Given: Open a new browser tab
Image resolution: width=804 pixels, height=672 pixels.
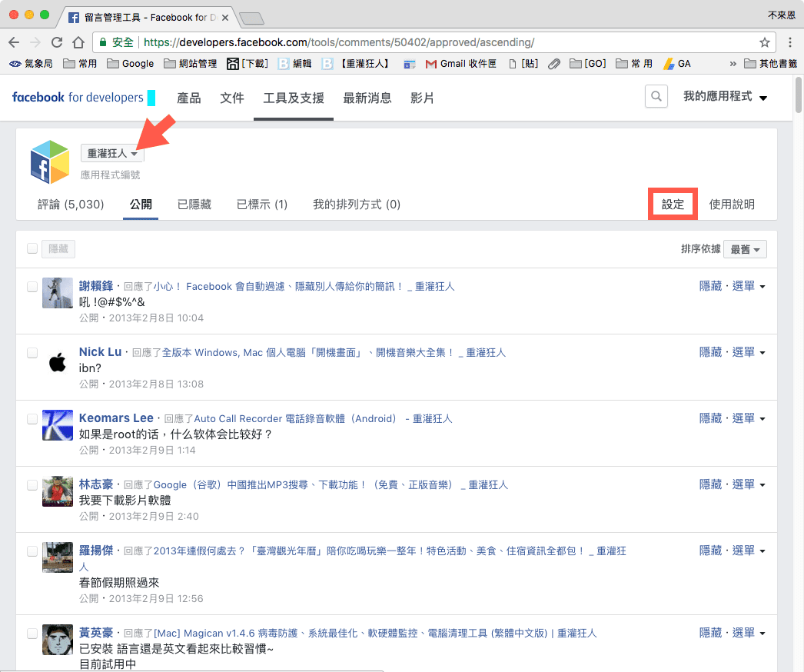Looking at the screenshot, I should pyautogui.click(x=251, y=19).
